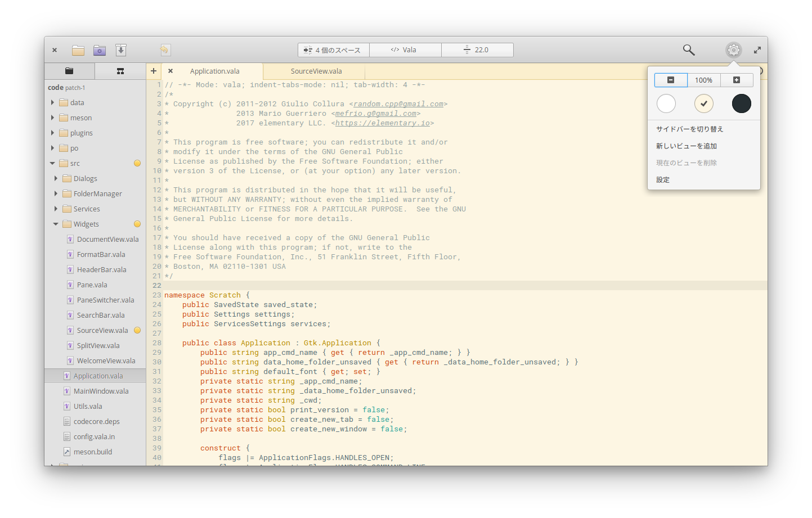
Task: Click the Gtk.Application text in line 28
Action: pyautogui.click(x=338, y=343)
